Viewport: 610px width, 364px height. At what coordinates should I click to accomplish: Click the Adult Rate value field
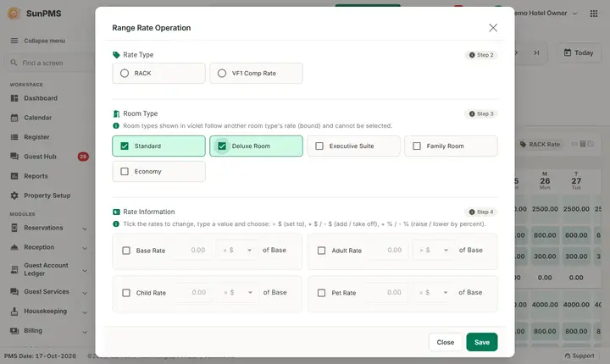[388, 250]
